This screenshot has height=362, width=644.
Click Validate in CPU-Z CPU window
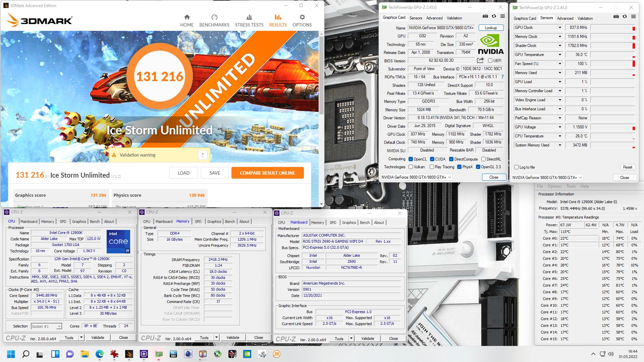point(98,338)
